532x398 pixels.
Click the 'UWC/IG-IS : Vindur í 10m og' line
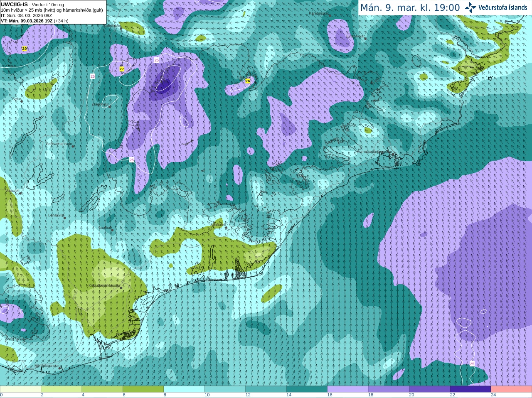(32, 5)
